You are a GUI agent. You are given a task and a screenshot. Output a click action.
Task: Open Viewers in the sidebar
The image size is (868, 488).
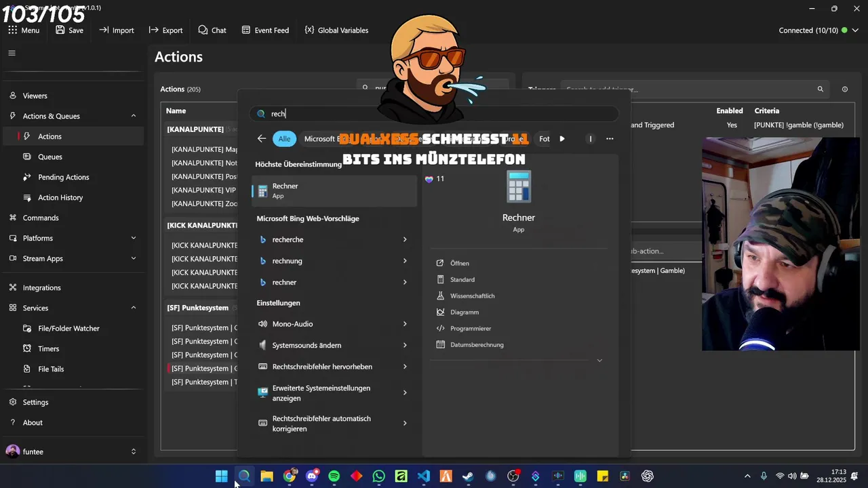72,96
